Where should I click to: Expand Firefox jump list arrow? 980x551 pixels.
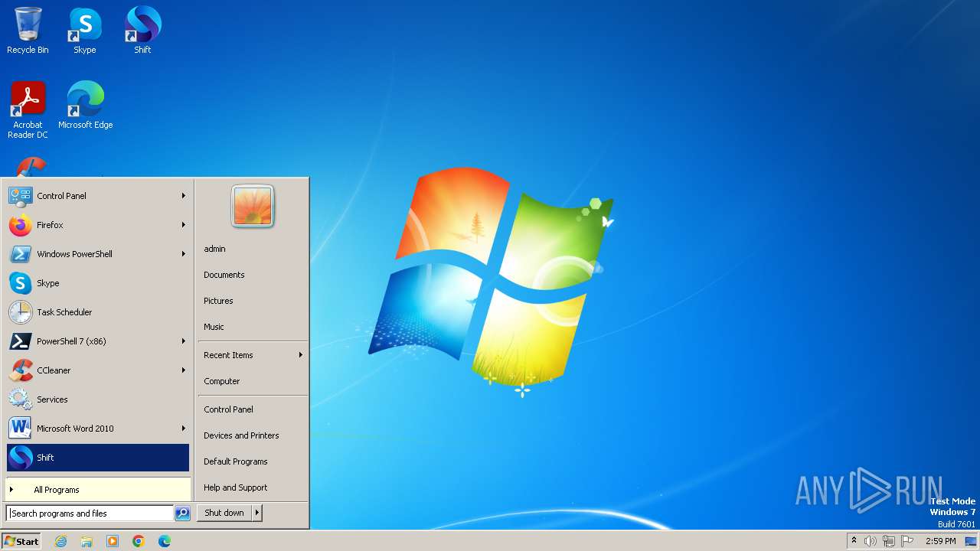pos(184,225)
